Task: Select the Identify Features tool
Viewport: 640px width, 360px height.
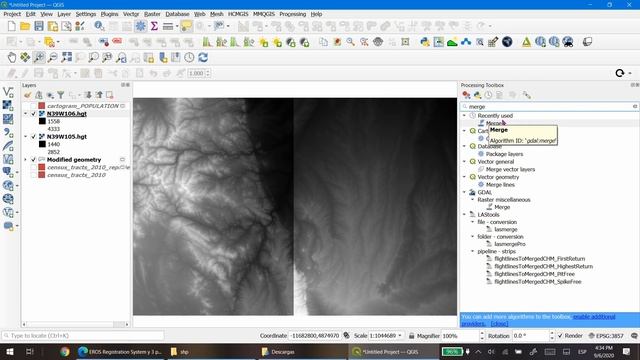Action: click(99, 27)
